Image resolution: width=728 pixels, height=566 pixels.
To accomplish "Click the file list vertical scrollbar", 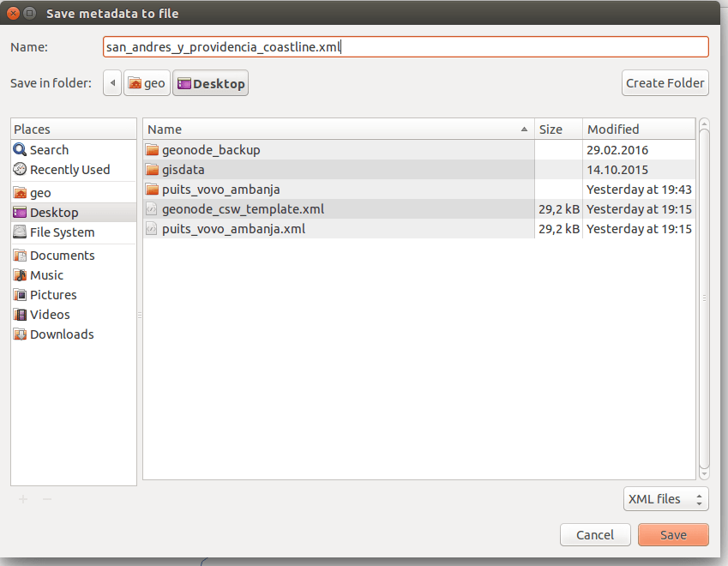I will [704, 299].
